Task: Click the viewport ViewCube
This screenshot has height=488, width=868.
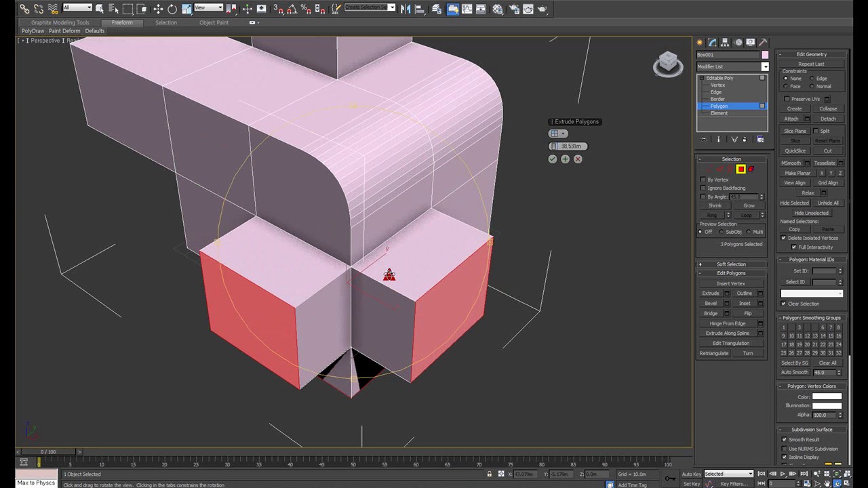Action: coord(668,64)
